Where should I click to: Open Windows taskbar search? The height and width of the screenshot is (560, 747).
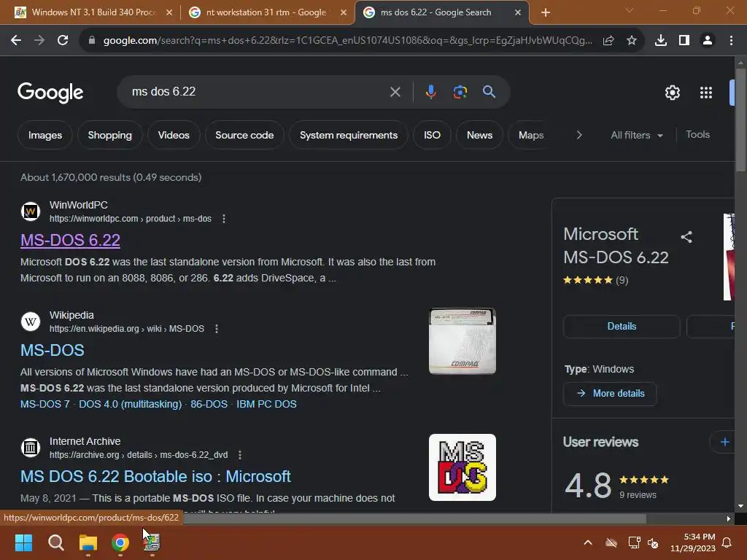55,542
